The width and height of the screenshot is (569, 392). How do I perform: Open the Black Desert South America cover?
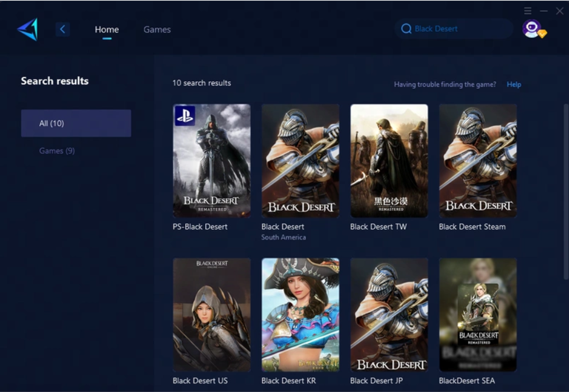coord(300,161)
